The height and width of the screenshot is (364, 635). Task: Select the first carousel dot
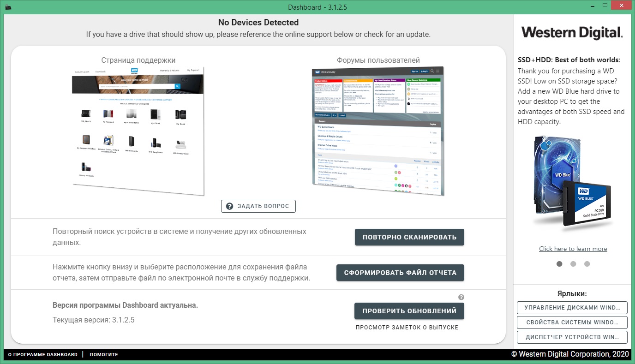click(559, 264)
